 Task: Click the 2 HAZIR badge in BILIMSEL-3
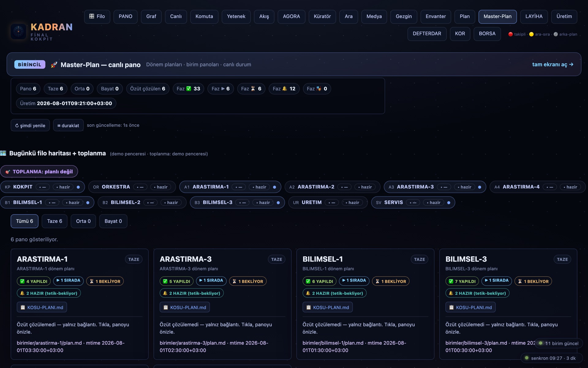(477, 293)
